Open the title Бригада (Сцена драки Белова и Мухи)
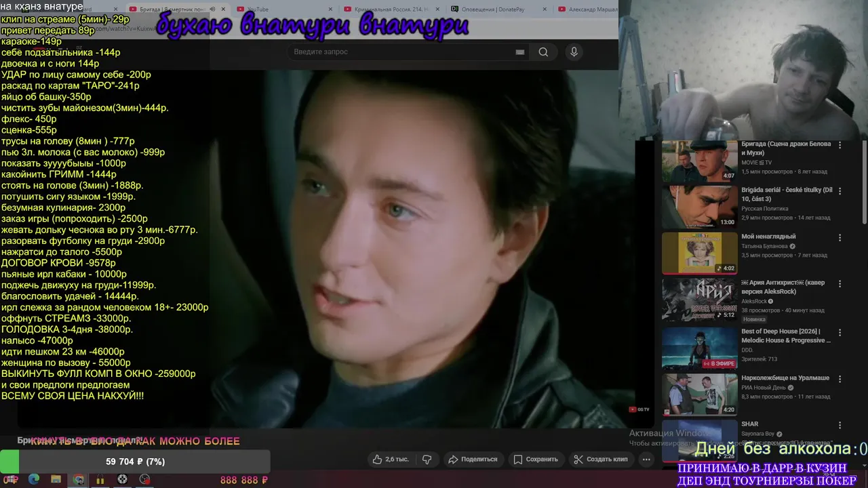This screenshot has width=868, height=488. 785,149
